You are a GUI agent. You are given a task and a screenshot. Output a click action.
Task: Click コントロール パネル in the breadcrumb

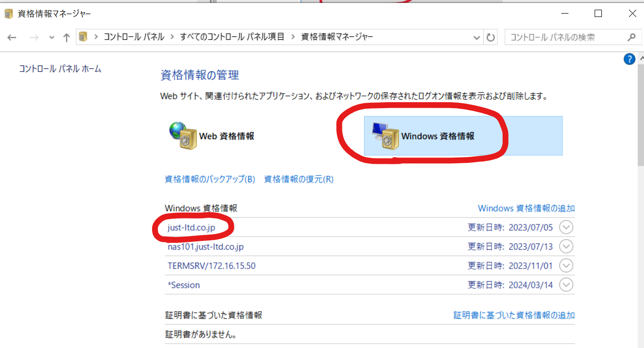[x=134, y=37]
